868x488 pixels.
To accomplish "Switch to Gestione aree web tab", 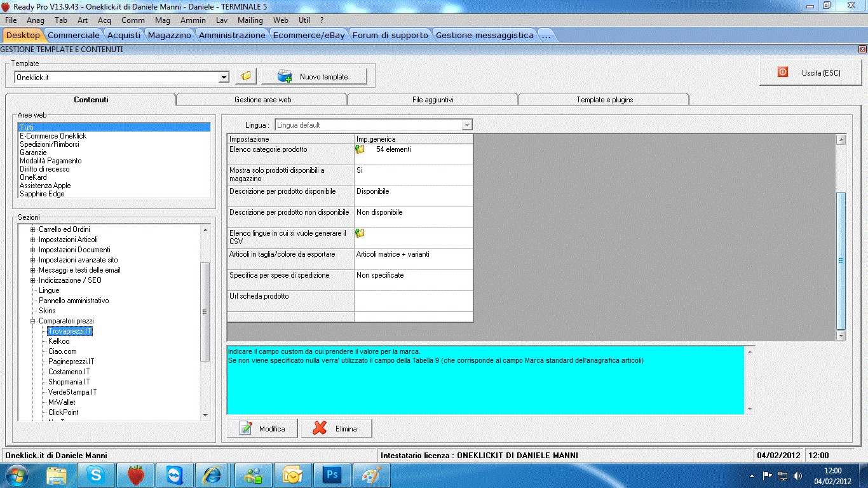I will [262, 100].
